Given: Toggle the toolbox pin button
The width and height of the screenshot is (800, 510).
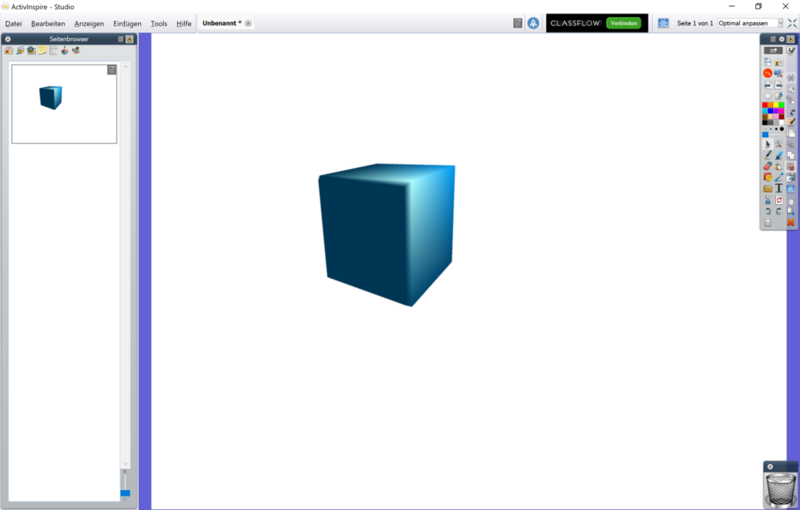Looking at the screenshot, I should tap(780, 39).
